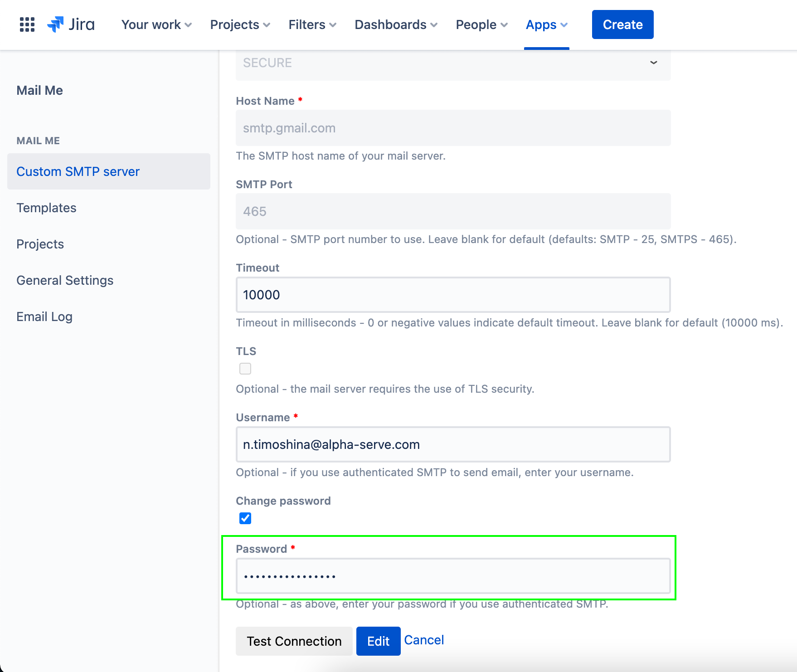Open the Filters dropdown
Viewport: 797px width, 672px height.
[312, 24]
